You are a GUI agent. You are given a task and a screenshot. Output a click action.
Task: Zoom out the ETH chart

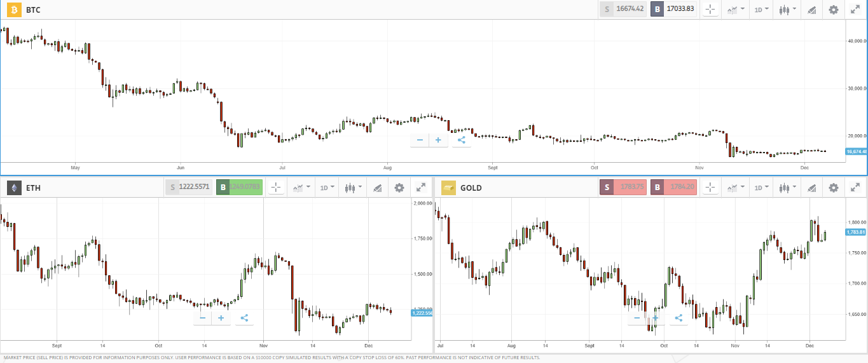(x=203, y=318)
